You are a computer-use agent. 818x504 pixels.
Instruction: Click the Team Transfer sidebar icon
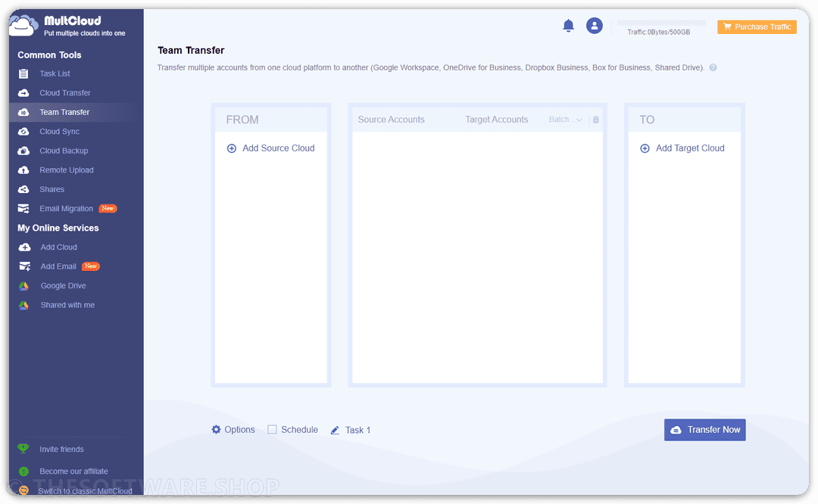click(x=23, y=112)
